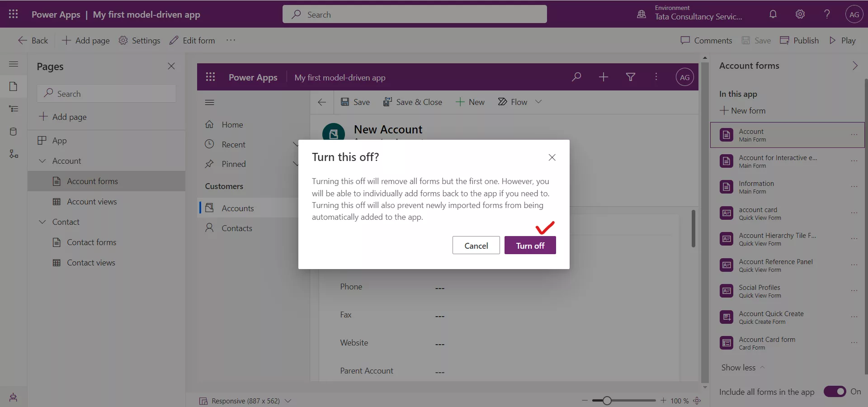The height and width of the screenshot is (407, 868).
Task: Open more options for Social Profiles form
Action: [854, 291]
